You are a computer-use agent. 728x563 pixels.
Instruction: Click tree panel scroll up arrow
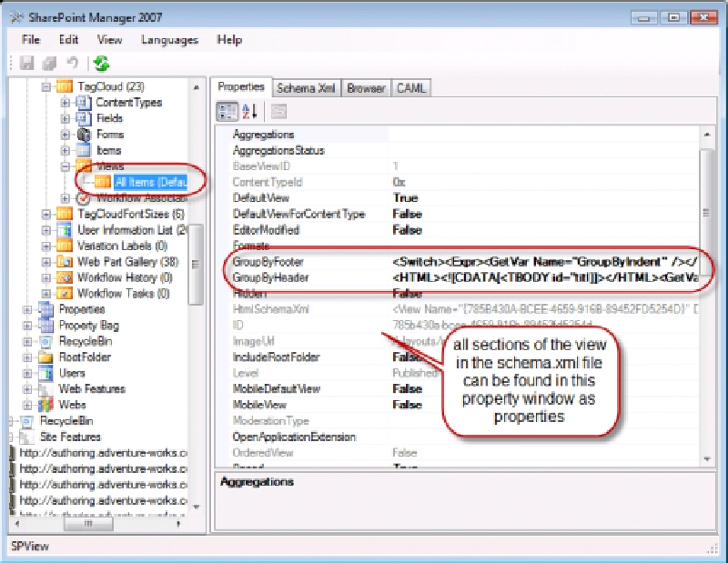[x=197, y=86]
